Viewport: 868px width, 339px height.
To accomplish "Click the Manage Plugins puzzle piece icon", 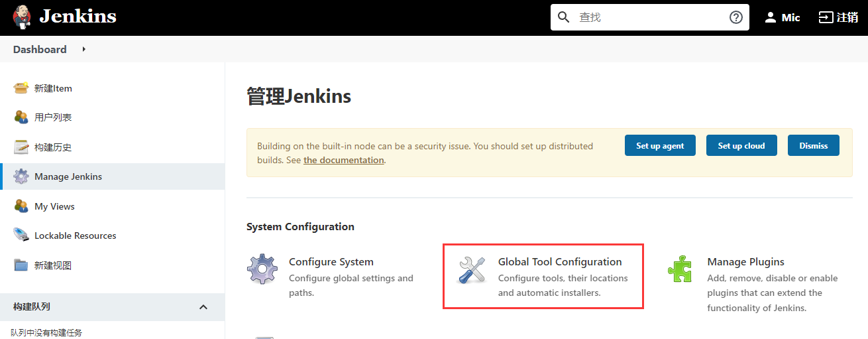I will pos(680,269).
